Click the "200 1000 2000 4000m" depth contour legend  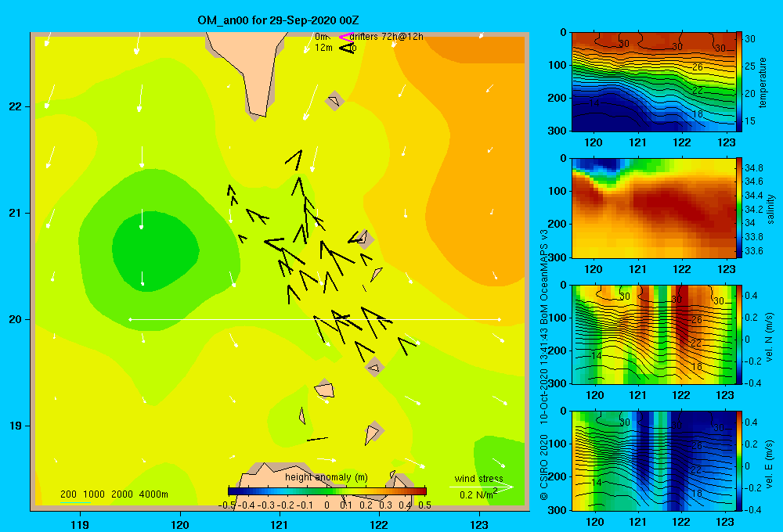coord(114,494)
